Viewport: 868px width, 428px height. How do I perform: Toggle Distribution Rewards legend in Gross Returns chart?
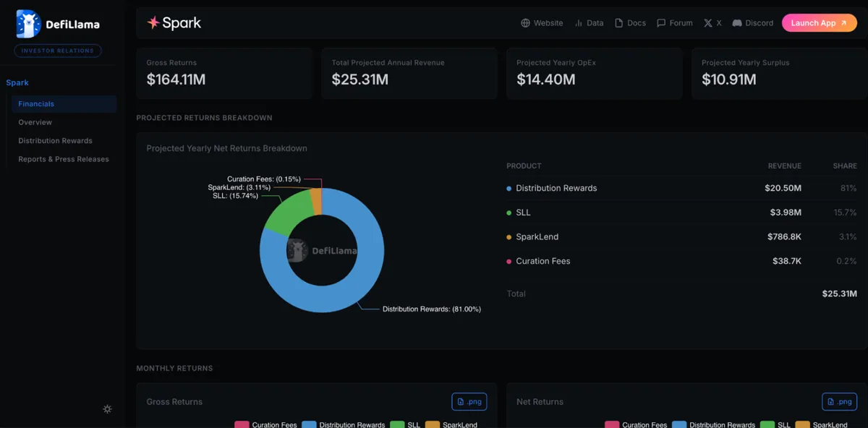coord(343,424)
